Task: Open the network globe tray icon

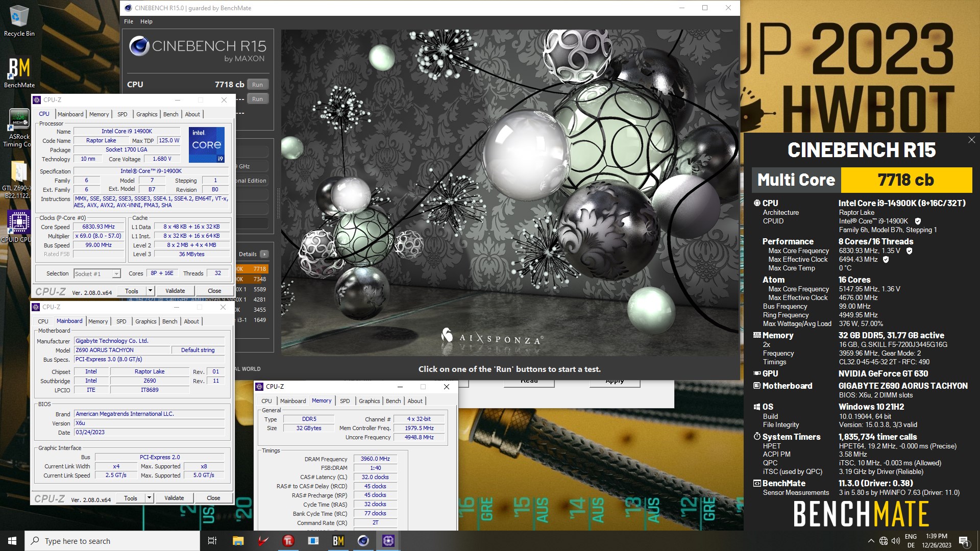Action: [x=884, y=541]
